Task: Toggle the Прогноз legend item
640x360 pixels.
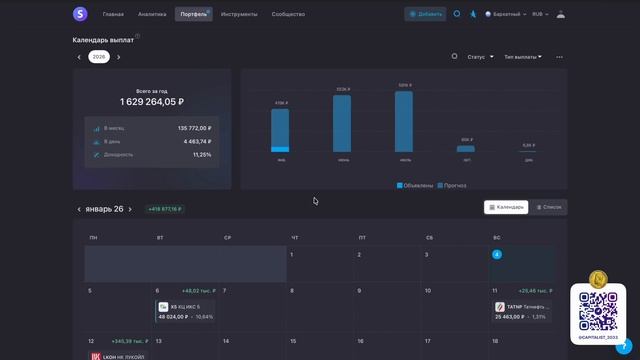Action: [452, 186]
